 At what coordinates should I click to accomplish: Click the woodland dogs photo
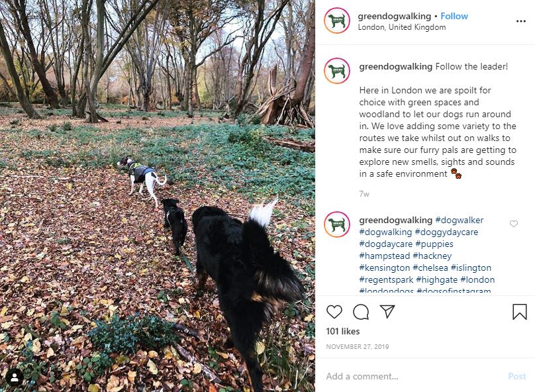click(158, 196)
